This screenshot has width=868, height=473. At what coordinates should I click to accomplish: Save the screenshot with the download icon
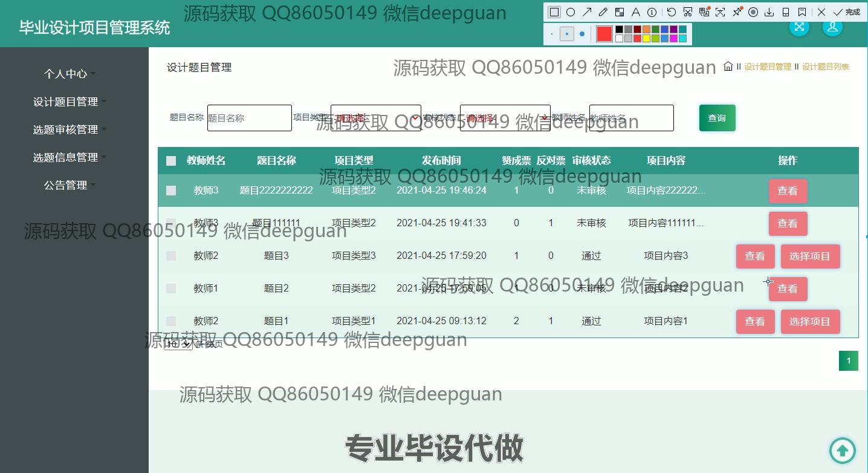pos(769,12)
